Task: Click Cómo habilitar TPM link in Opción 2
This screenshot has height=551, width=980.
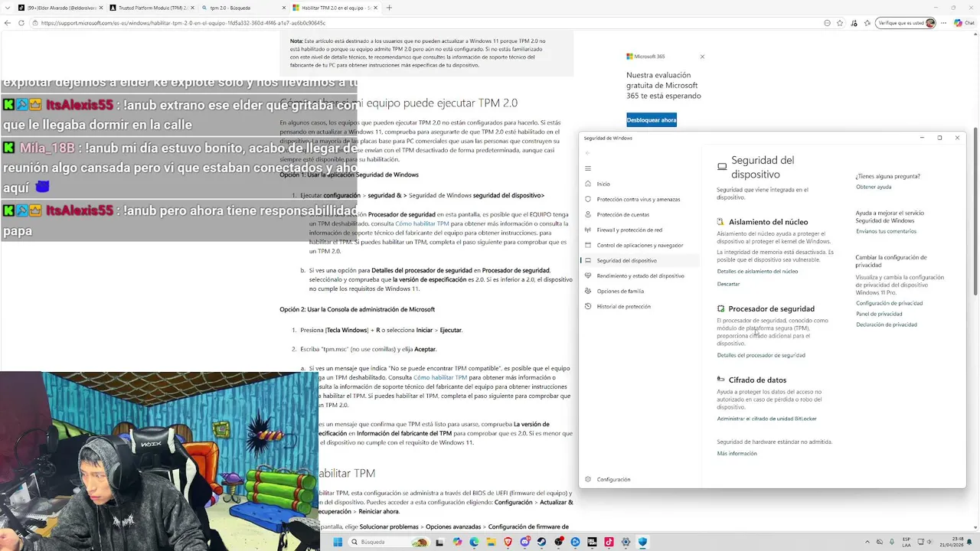Action: [440, 377]
